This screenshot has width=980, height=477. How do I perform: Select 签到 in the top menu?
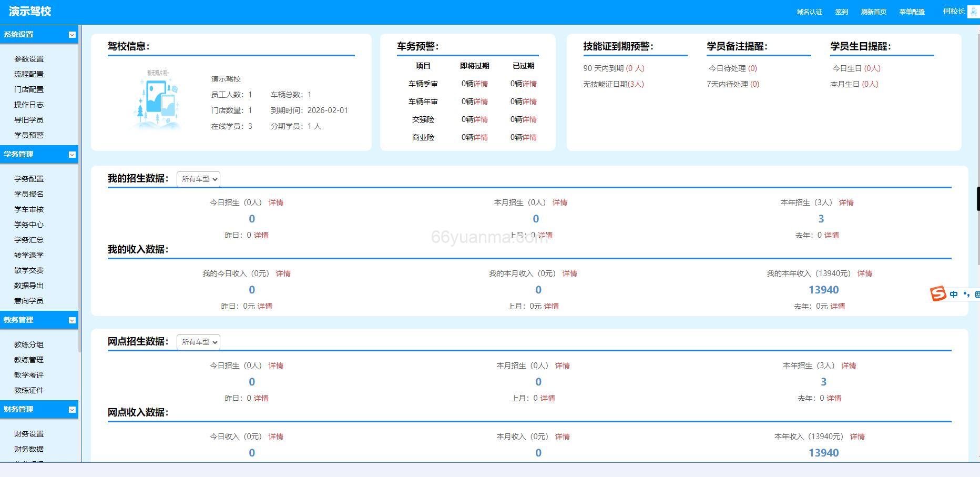[842, 11]
